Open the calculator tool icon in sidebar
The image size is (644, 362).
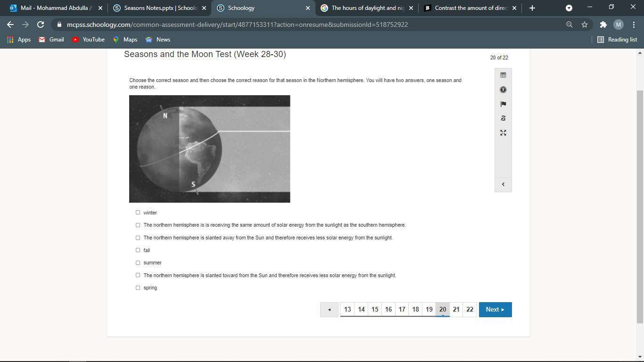click(503, 75)
